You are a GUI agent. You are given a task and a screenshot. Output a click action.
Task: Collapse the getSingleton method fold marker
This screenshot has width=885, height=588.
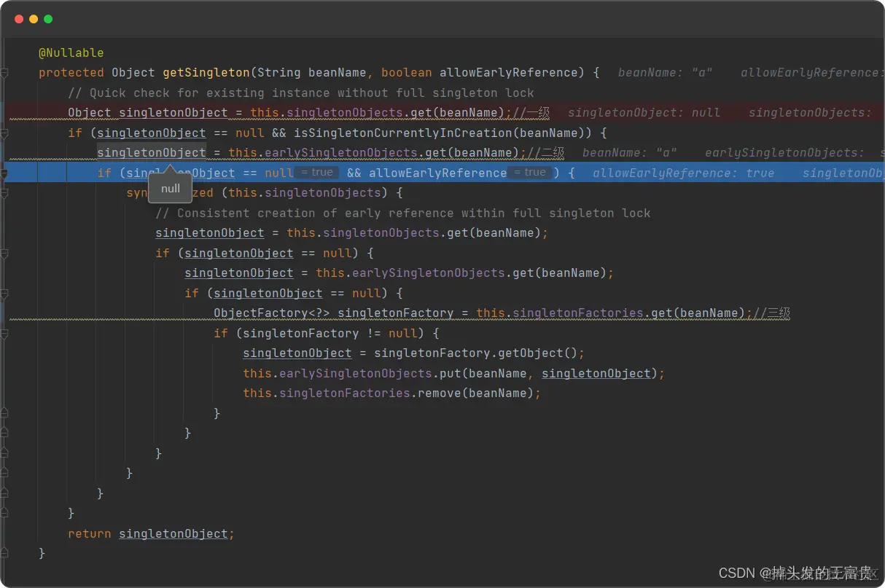tap(4, 73)
